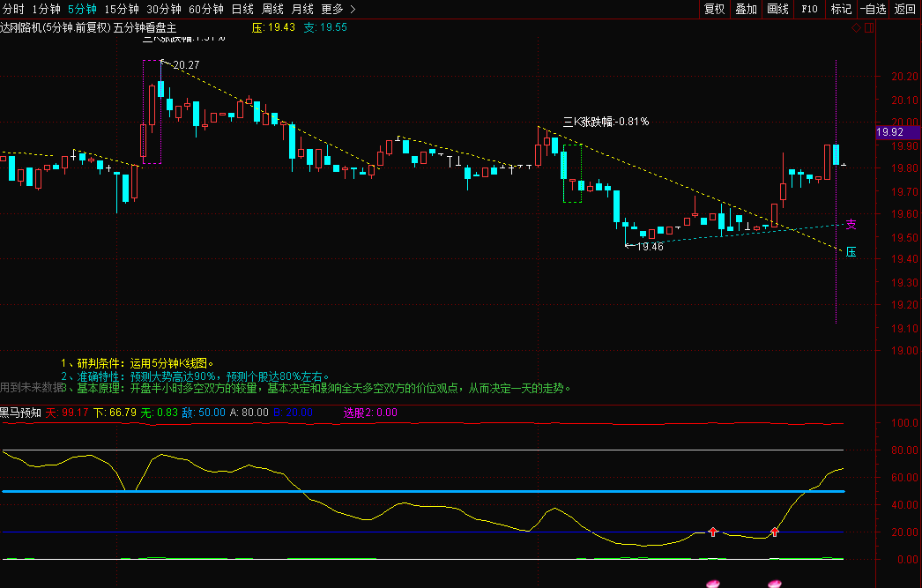
Task: Click the second red arrow signal near crossover
Action: (775, 532)
